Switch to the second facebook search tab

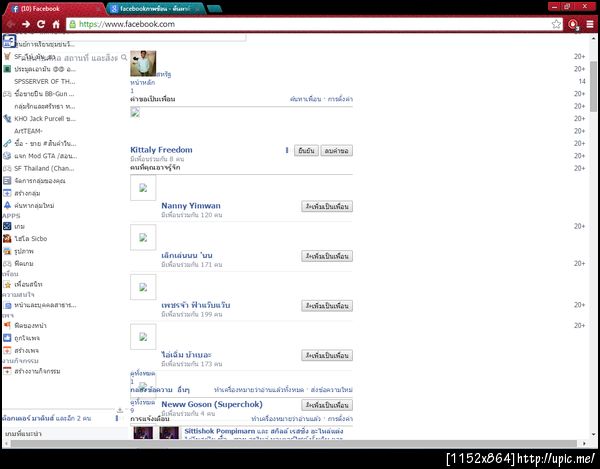(x=155, y=9)
